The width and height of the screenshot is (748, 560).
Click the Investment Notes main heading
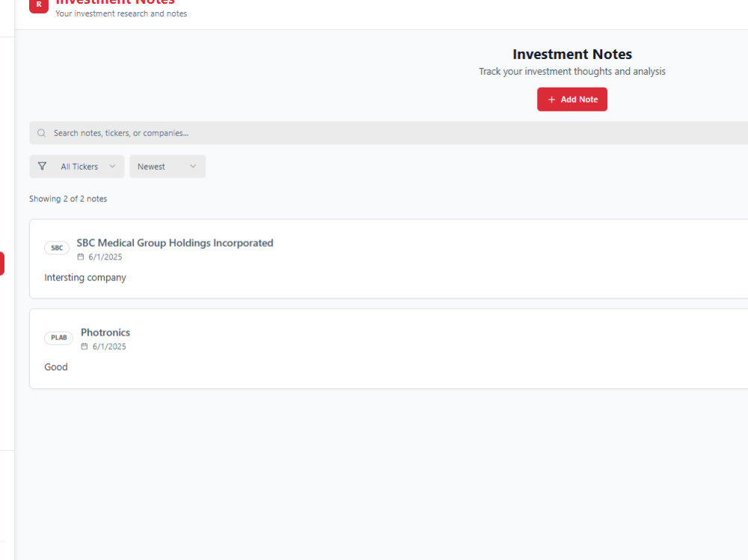click(x=572, y=55)
